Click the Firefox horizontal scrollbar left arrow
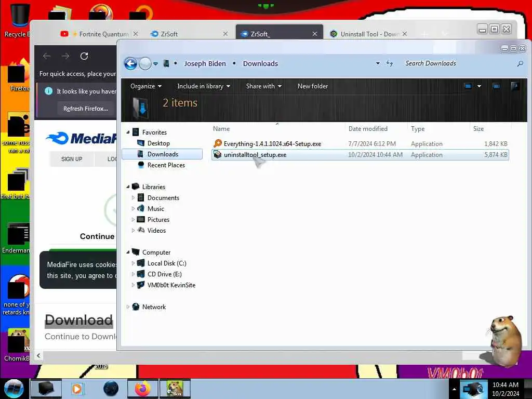The image size is (532, 399). 38,355
